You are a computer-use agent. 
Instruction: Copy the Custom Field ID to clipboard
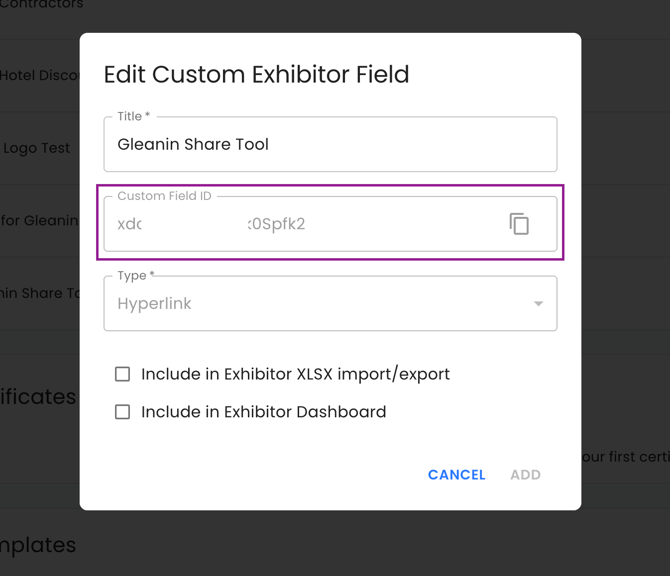[519, 223]
